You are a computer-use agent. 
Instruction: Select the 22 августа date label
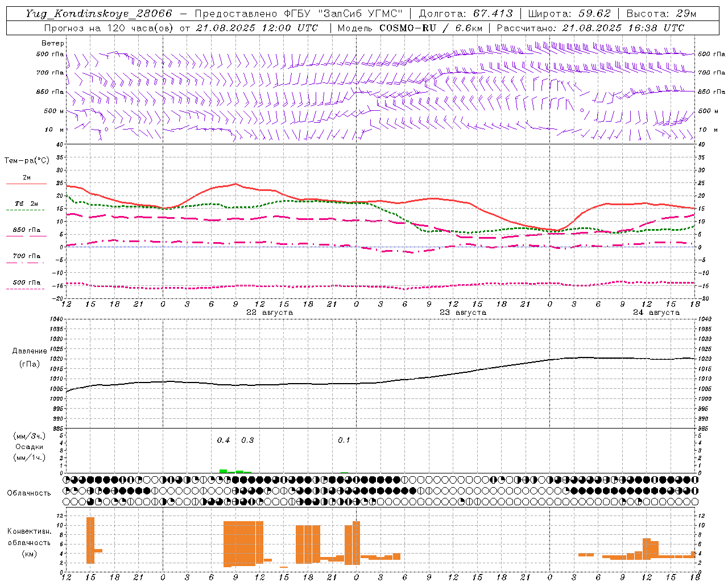point(270,312)
